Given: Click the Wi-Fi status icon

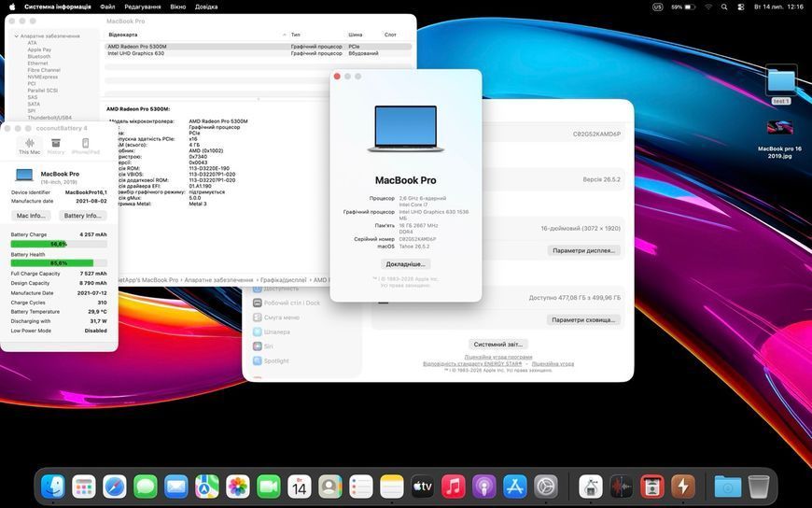Looking at the screenshot, I should (707, 7).
